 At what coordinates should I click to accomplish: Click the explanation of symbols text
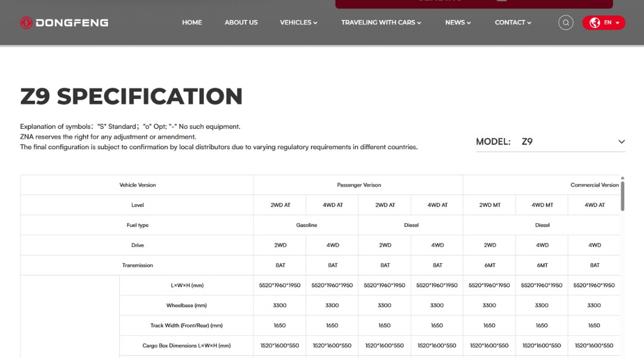click(x=130, y=126)
